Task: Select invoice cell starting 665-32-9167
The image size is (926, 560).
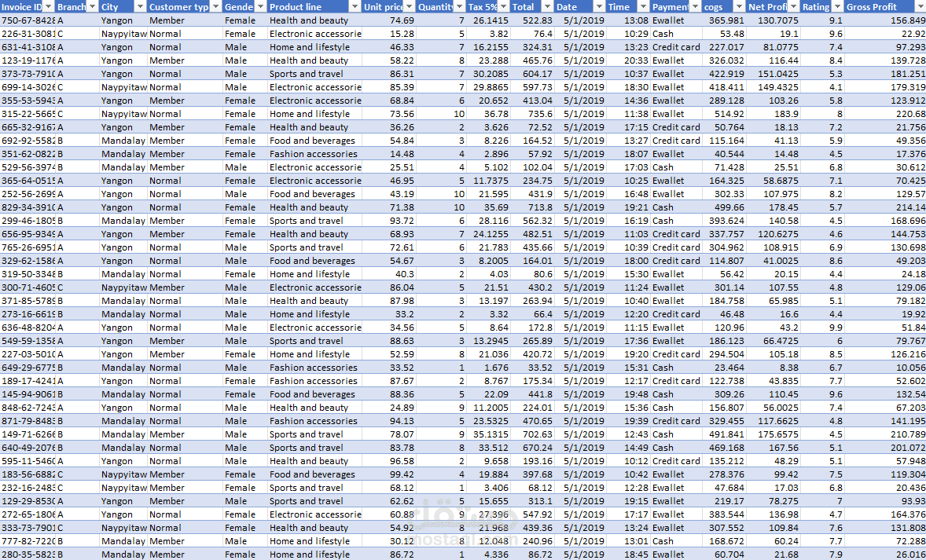Action: point(28,127)
